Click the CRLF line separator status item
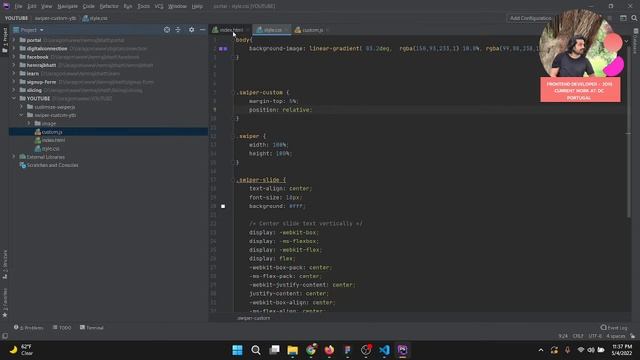This screenshot has height=360, width=640. click(x=578, y=336)
